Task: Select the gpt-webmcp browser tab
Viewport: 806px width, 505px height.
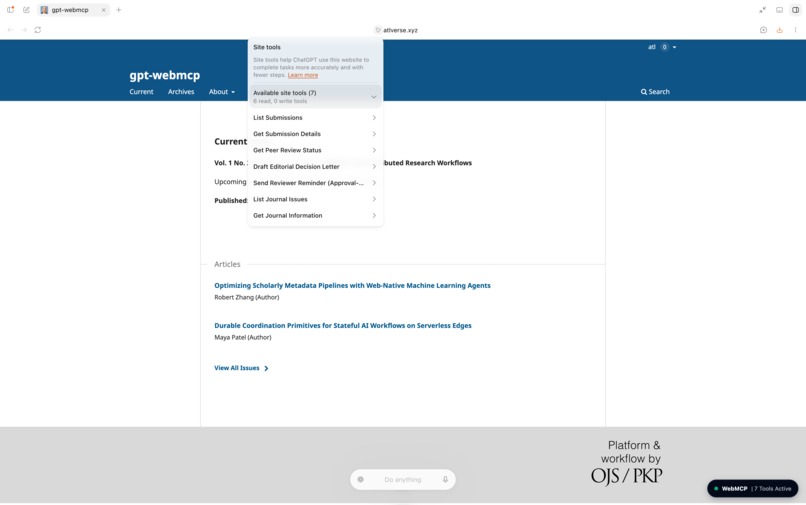Action: click(73, 10)
